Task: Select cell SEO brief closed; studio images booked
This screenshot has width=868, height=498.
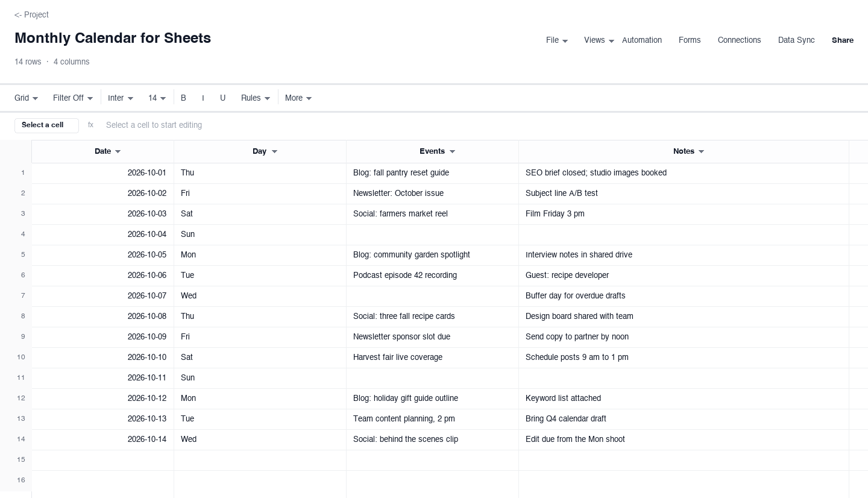Action: tap(684, 173)
